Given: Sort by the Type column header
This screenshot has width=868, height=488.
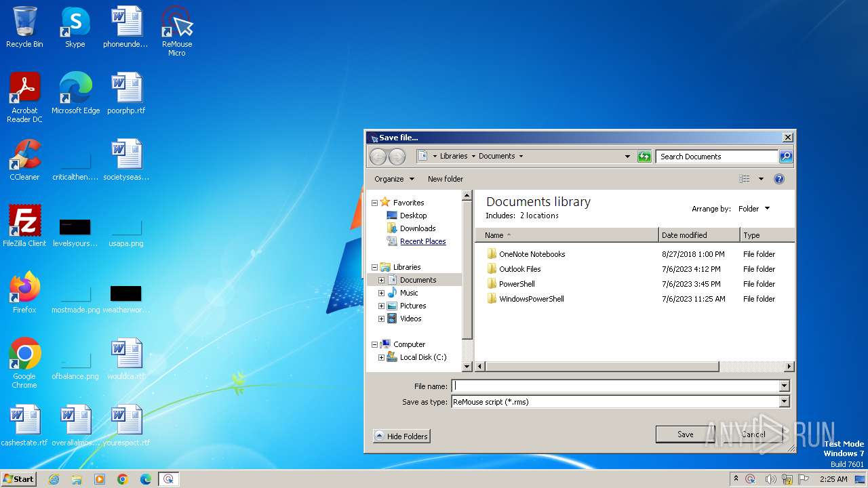Looking at the screenshot, I should click(x=767, y=235).
